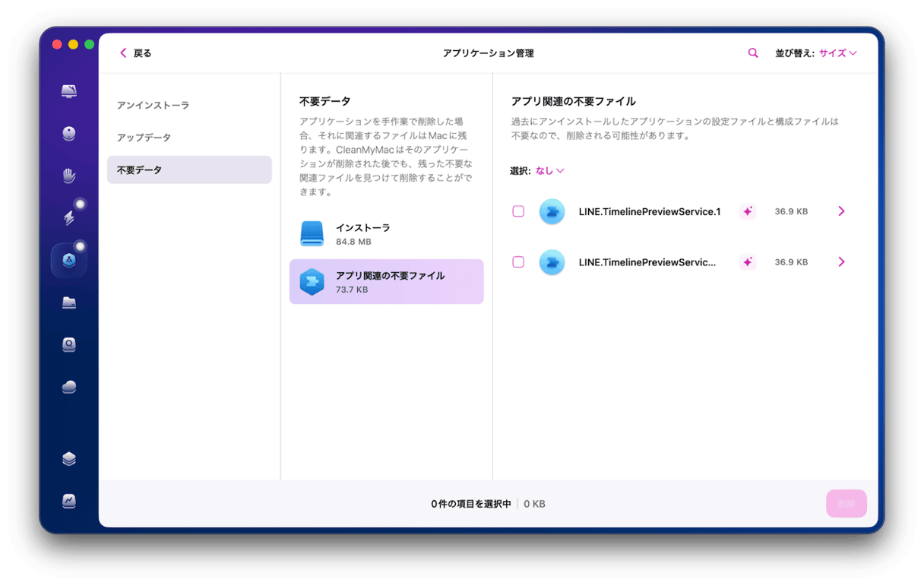Viewport: 924px width, 586px height.
Task: Click 36.9 KB size of first item
Action: [x=791, y=211]
